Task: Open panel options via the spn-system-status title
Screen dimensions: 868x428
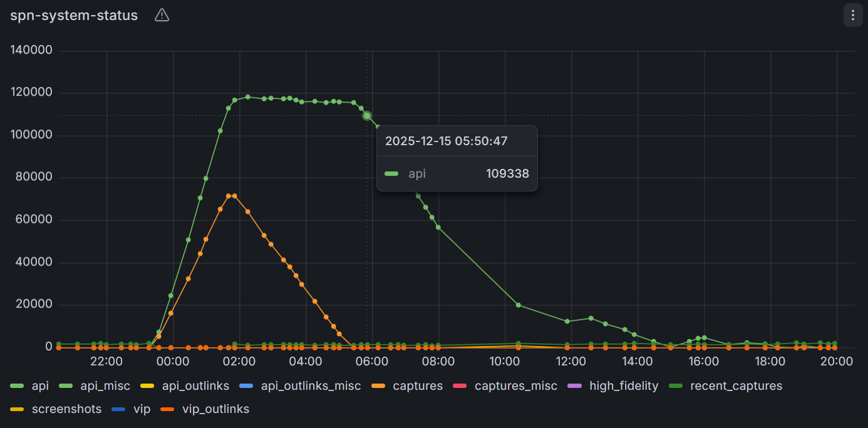Action: pos(73,15)
